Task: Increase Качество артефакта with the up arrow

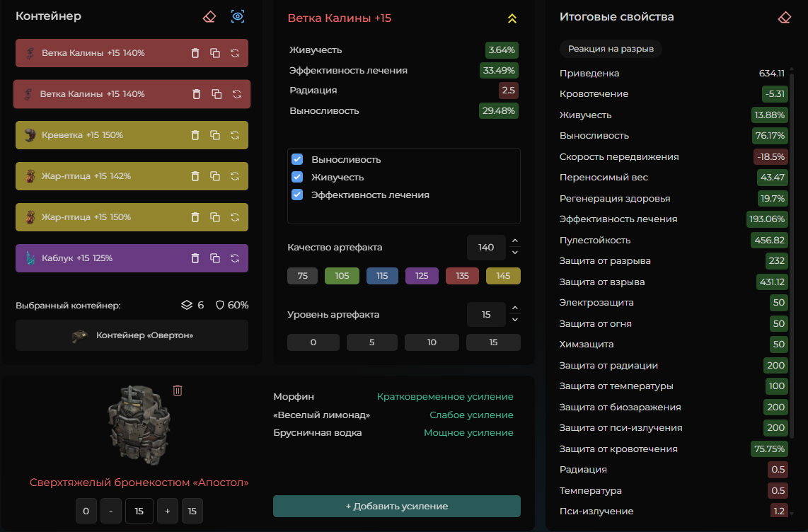Action: (515, 241)
